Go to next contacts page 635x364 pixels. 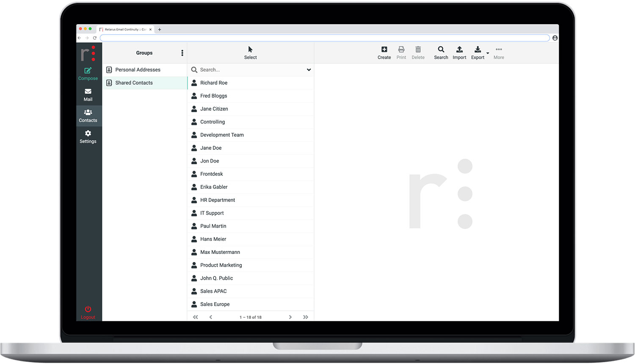tap(290, 317)
